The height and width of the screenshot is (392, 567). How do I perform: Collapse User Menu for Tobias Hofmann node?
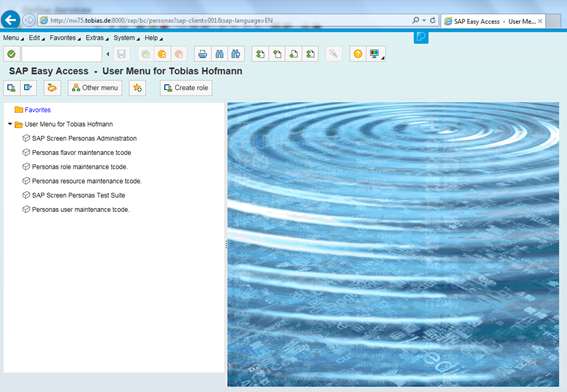tap(10, 124)
